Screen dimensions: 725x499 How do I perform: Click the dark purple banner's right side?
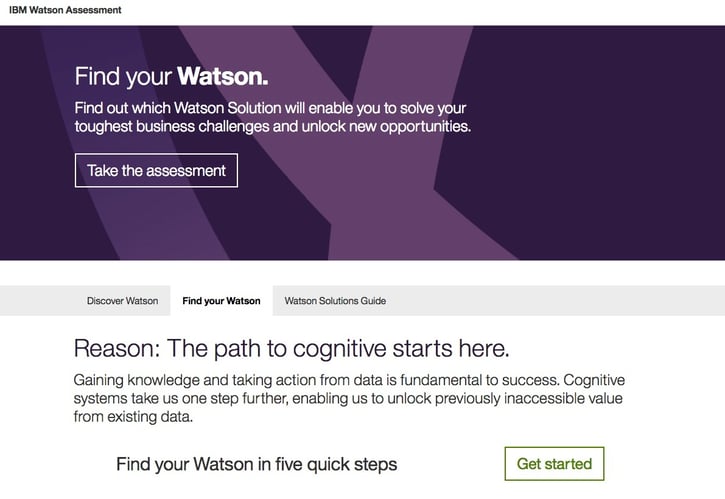pyautogui.click(x=620, y=150)
